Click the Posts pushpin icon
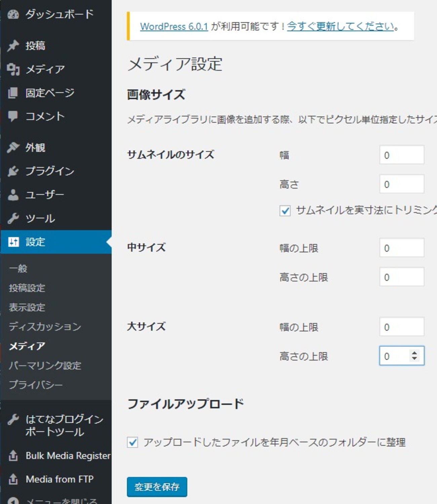 pos(13,46)
